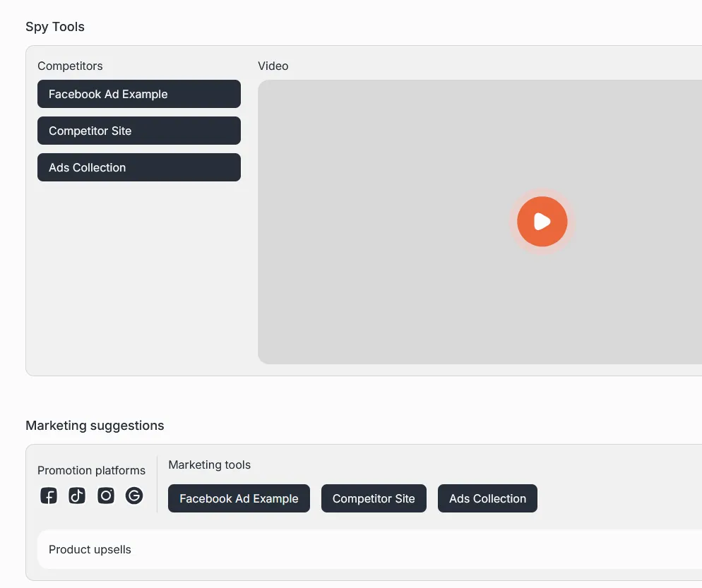Open Facebook Ad Example under Competitors
The height and width of the screenshot is (588, 702).
click(138, 94)
